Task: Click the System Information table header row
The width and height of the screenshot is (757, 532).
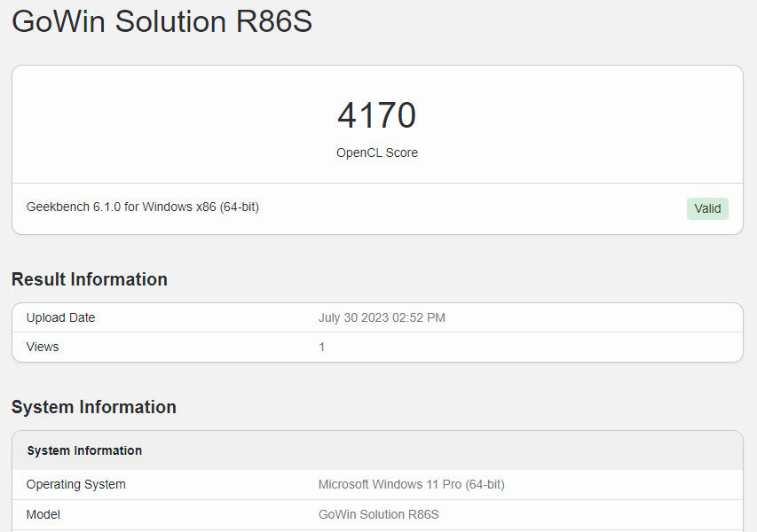Action: [377, 450]
